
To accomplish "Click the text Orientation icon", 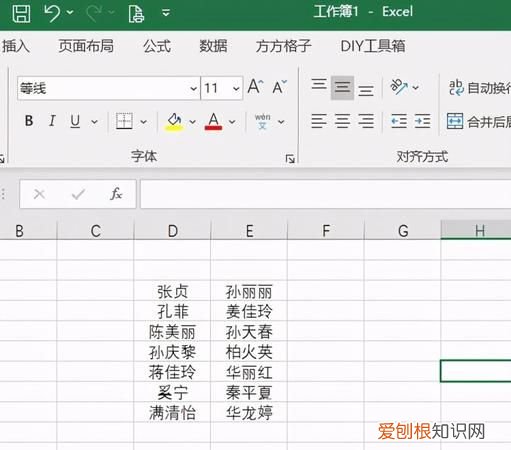I will (x=399, y=87).
